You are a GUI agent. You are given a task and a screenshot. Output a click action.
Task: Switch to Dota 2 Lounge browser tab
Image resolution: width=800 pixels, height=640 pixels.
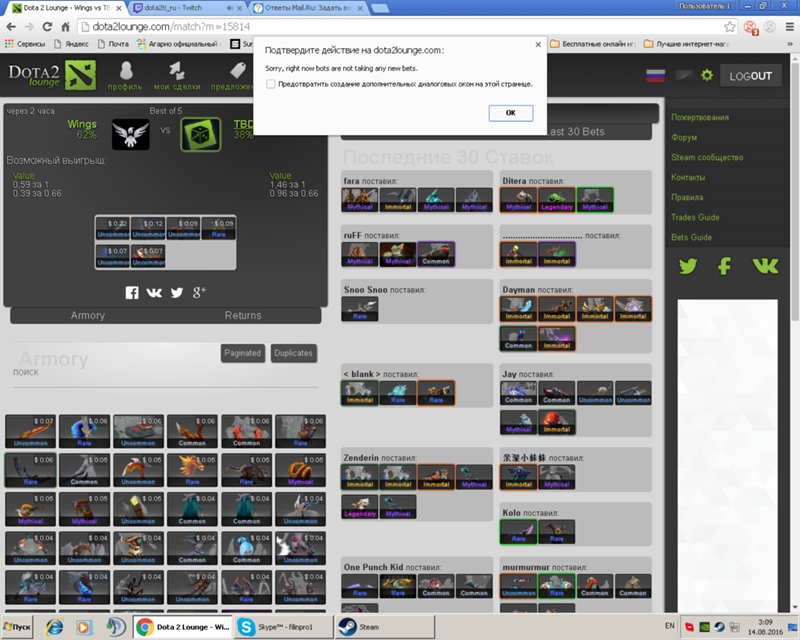(x=67, y=8)
